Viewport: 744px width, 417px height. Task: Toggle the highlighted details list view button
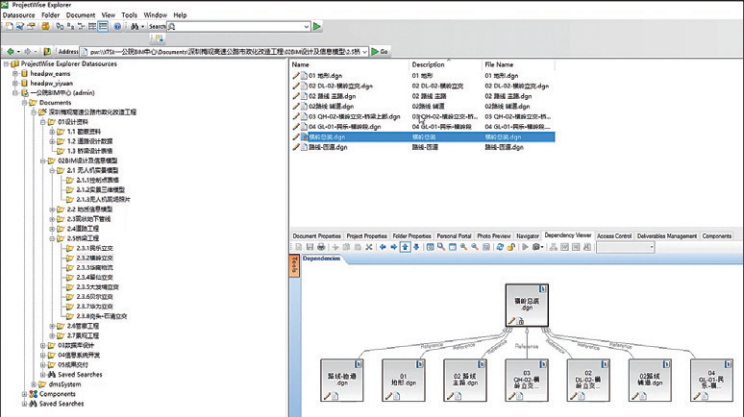point(103,27)
